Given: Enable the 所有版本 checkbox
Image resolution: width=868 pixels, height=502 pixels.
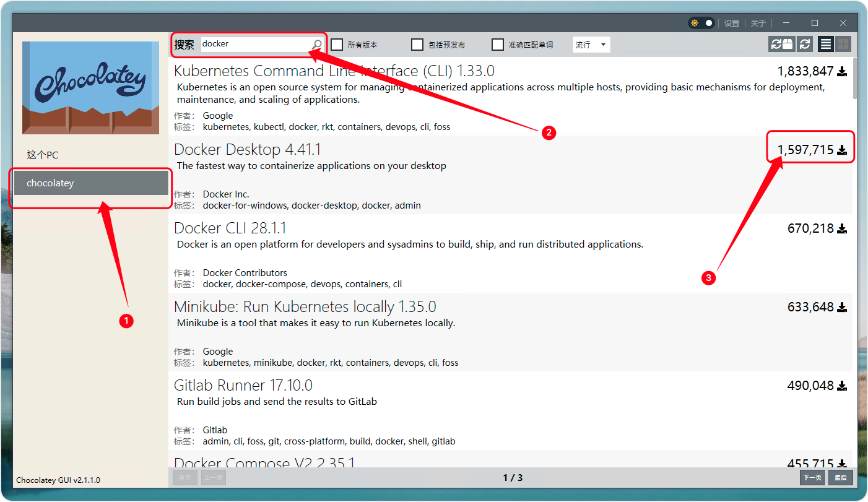Looking at the screenshot, I should 337,45.
